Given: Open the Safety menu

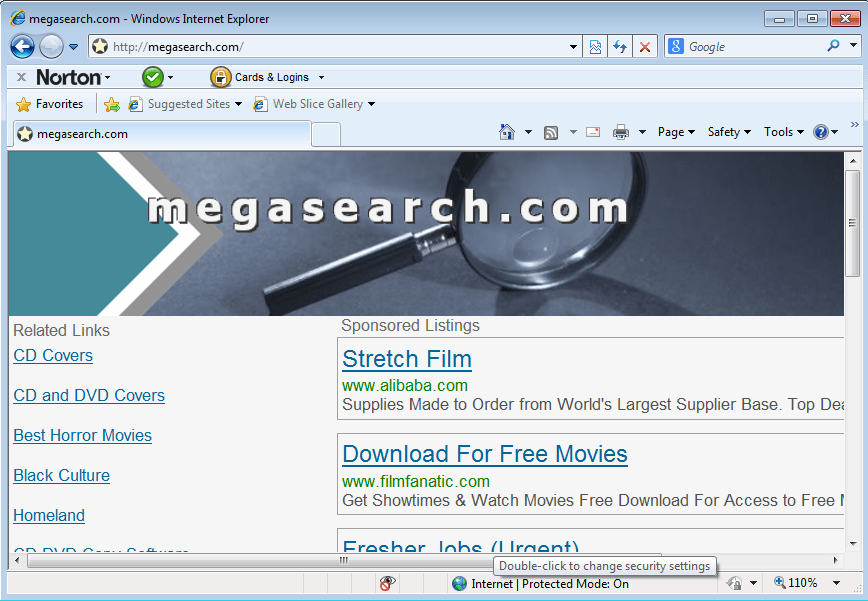Looking at the screenshot, I should 728,132.
